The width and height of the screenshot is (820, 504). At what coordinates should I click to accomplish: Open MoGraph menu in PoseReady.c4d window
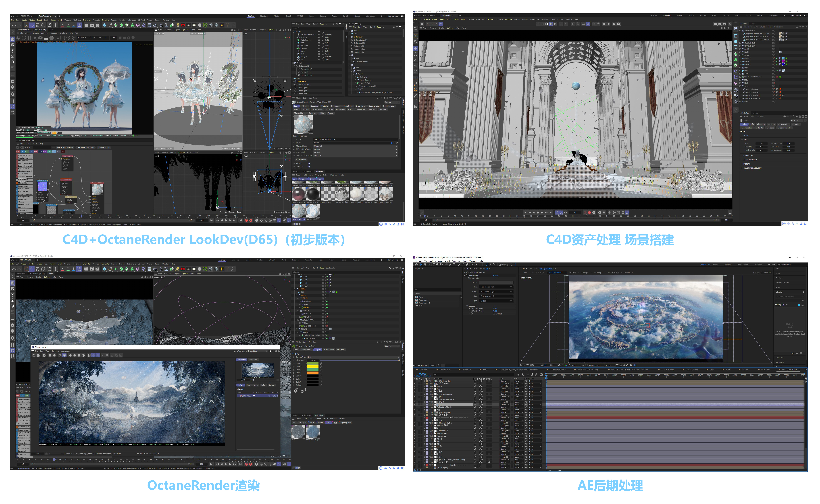click(x=77, y=20)
